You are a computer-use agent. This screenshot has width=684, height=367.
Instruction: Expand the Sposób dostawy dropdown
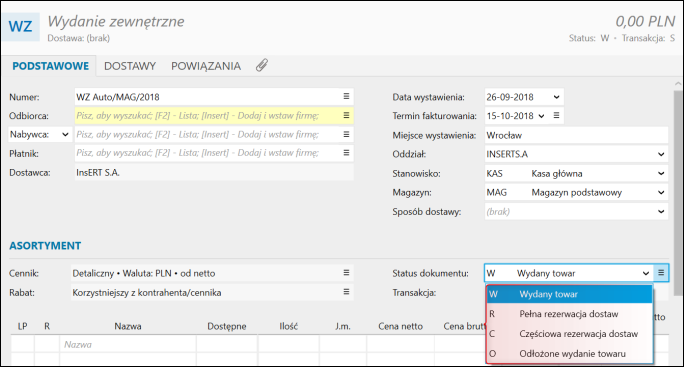click(x=661, y=212)
